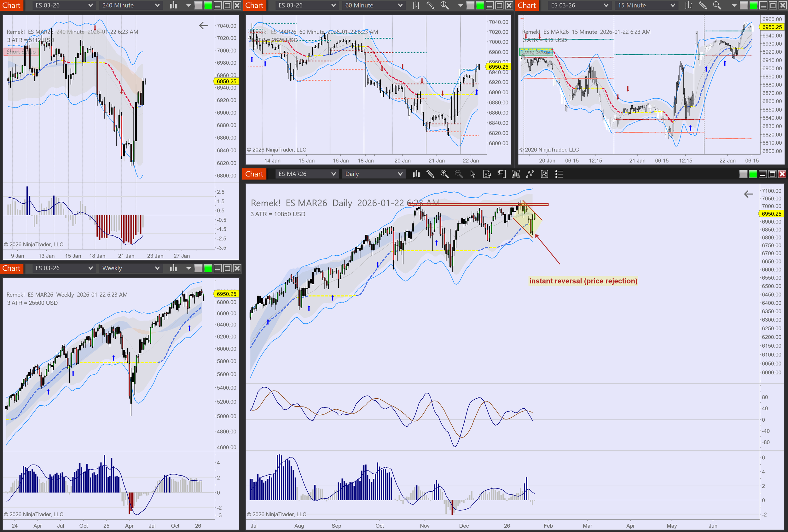The image size is (788, 532).
Task: Toggle green link button on 15 Minute chart
Action: (x=753, y=5)
